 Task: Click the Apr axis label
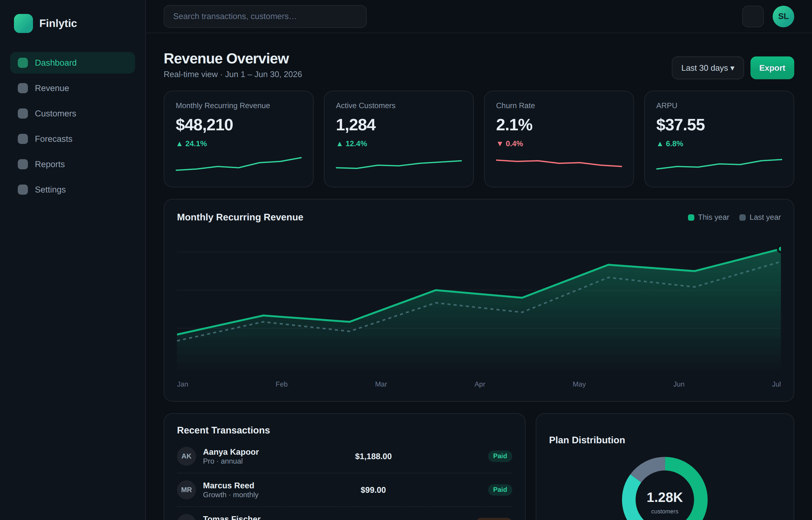tap(480, 384)
